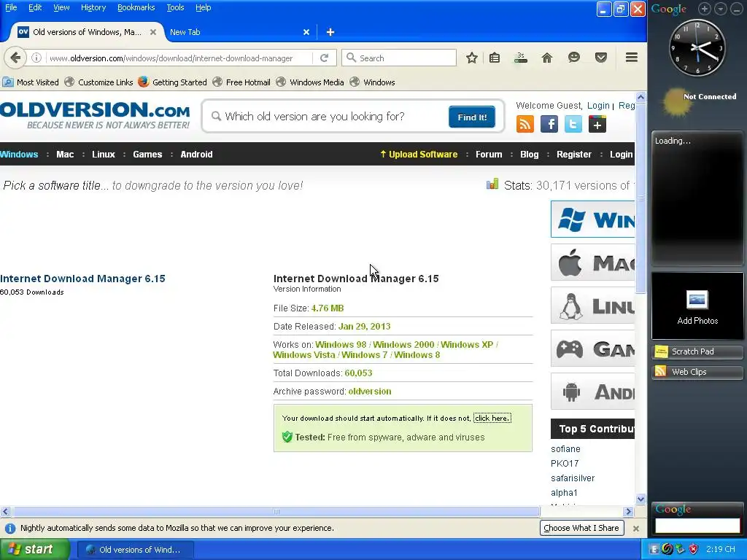Click the horizontal scrollbar right arrow
The height and width of the screenshot is (560, 747).
coord(628,512)
